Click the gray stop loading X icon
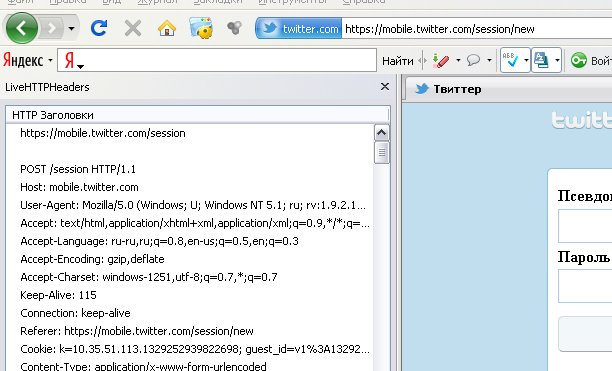The image size is (612, 371). [x=133, y=28]
